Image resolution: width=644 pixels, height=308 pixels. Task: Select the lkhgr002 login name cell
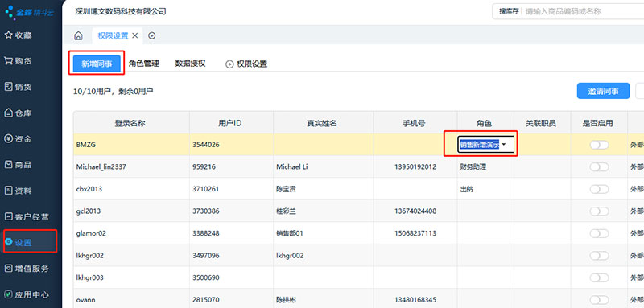pyautogui.click(x=131, y=256)
